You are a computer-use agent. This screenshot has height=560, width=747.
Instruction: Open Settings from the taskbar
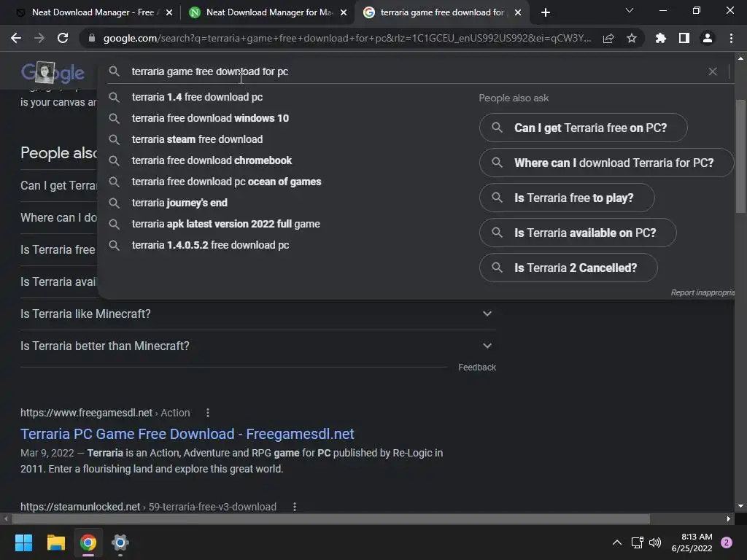pos(120,542)
